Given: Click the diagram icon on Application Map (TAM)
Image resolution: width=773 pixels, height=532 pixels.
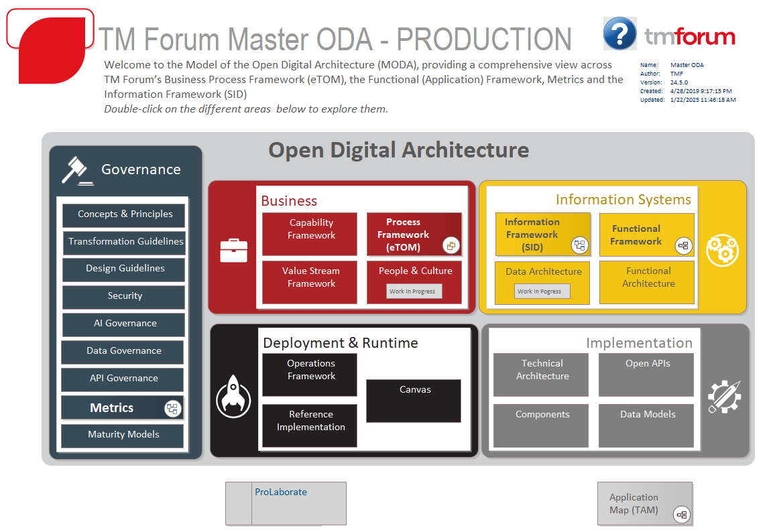Looking at the screenshot, I should click(x=682, y=515).
